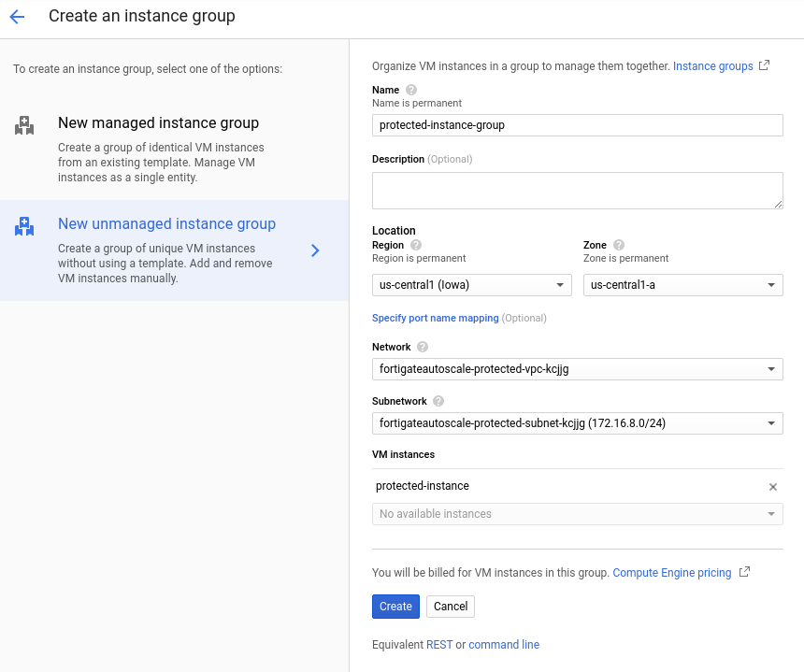View the equivalent REST request
804x672 pixels.
(x=440, y=644)
